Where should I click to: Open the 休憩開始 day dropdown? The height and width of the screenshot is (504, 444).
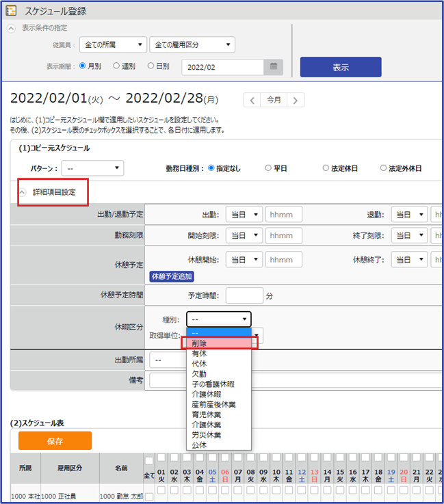pyautogui.click(x=244, y=259)
